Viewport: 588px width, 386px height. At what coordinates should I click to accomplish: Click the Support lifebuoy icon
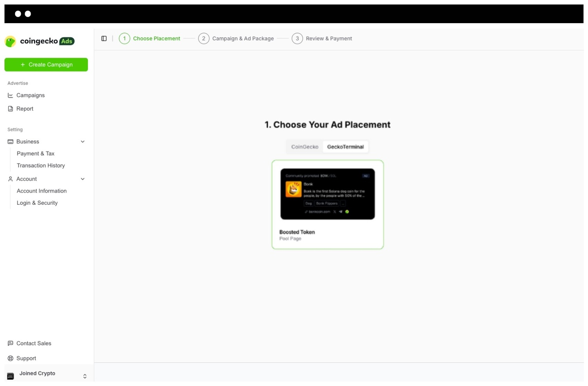(x=11, y=358)
